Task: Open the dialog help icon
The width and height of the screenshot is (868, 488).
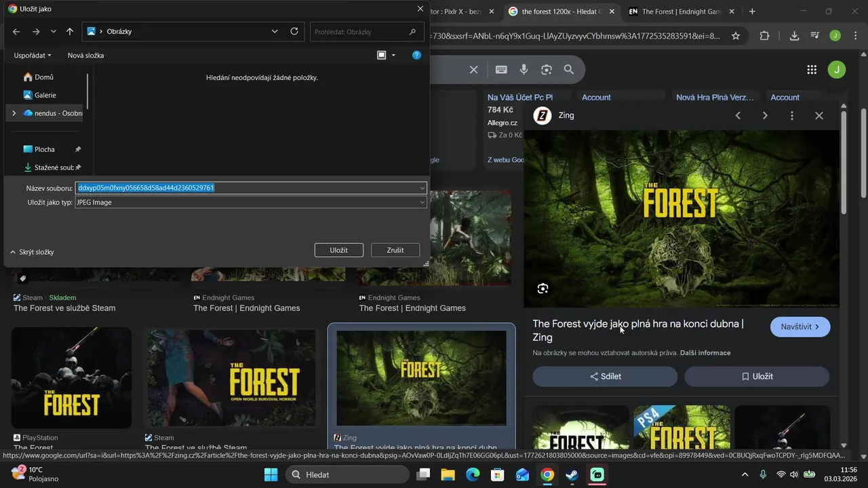Action: click(417, 55)
